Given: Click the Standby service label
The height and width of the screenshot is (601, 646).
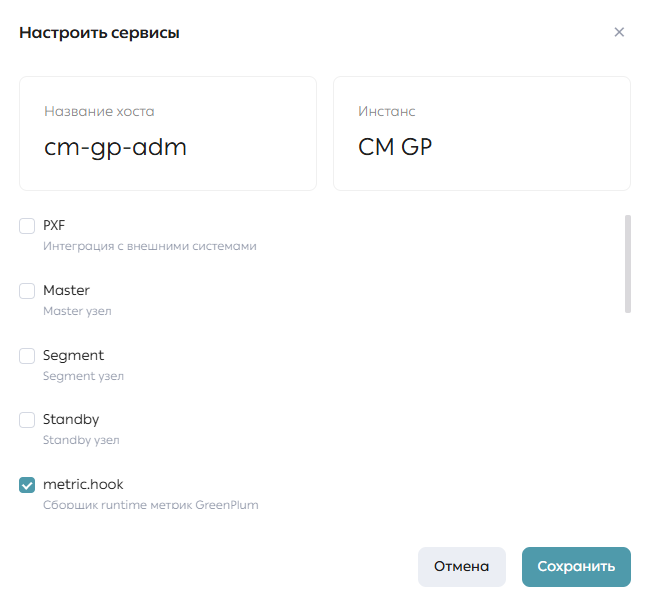Looking at the screenshot, I should click(x=71, y=420).
